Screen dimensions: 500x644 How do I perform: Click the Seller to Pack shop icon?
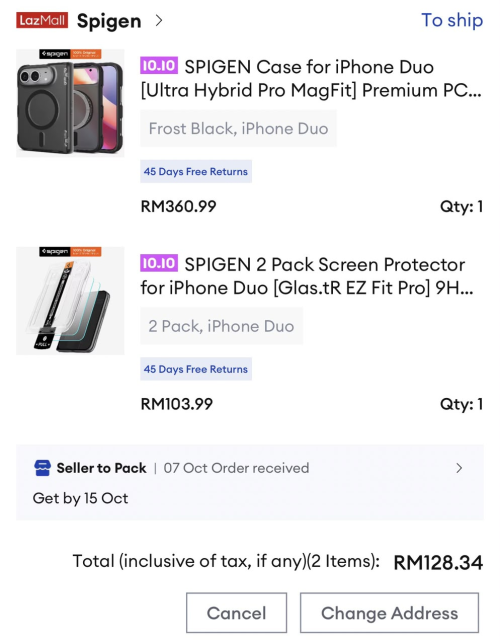coord(42,468)
